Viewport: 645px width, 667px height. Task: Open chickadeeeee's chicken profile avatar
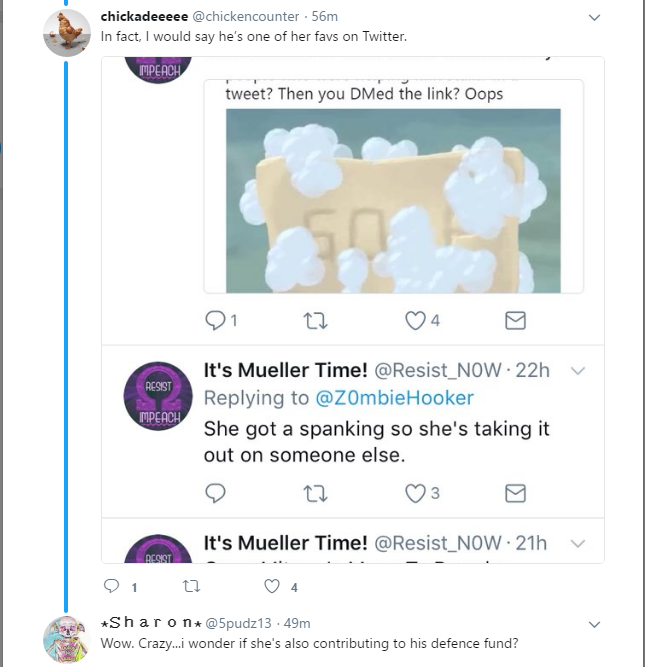(x=67, y=32)
